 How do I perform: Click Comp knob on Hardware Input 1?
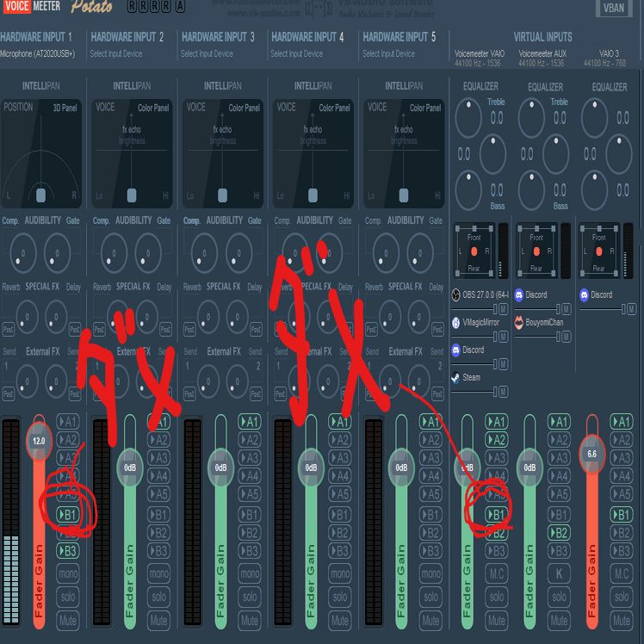point(22,253)
